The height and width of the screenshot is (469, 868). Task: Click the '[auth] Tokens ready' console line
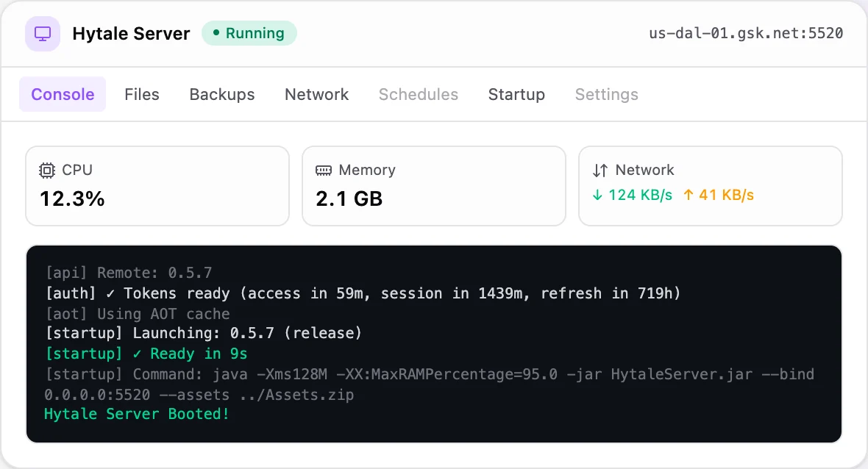coord(363,293)
